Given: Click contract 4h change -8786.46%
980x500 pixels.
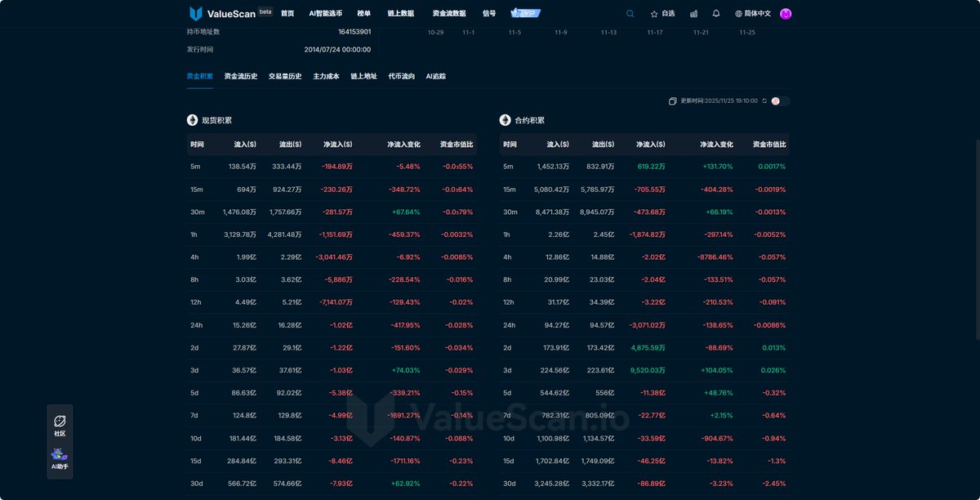Looking at the screenshot, I should pyautogui.click(x=715, y=257).
